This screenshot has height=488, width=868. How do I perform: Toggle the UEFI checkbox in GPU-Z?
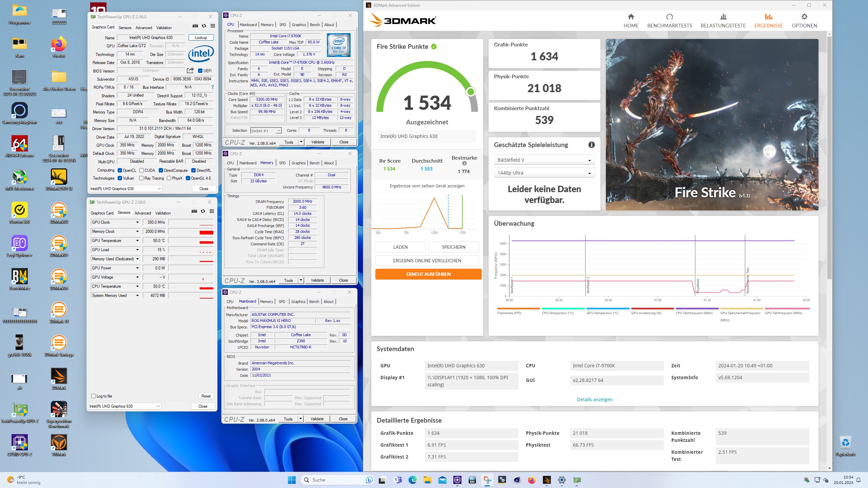click(x=200, y=70)
